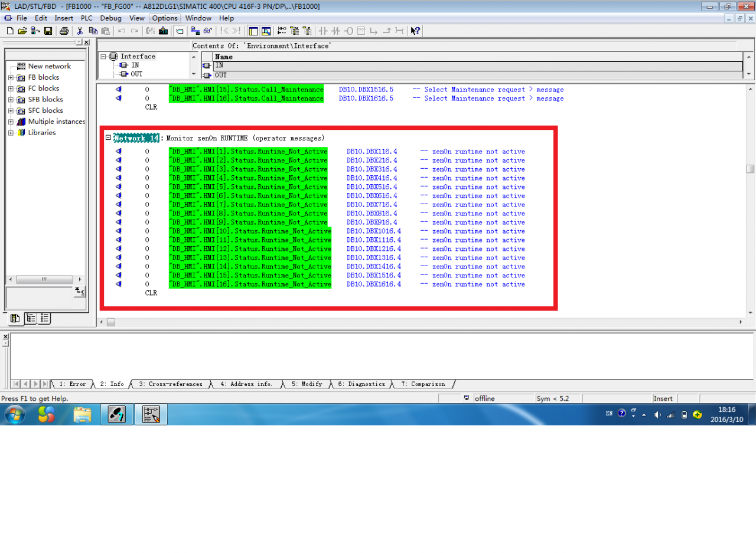Open the Debug menu
Screen dimensions: 756x553
[x=110, y=18]
